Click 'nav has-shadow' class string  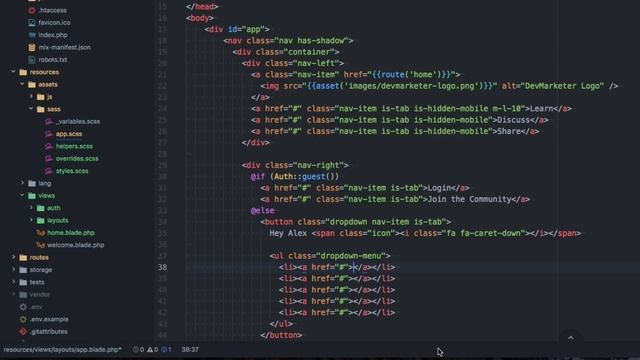(x=311, y=41)
